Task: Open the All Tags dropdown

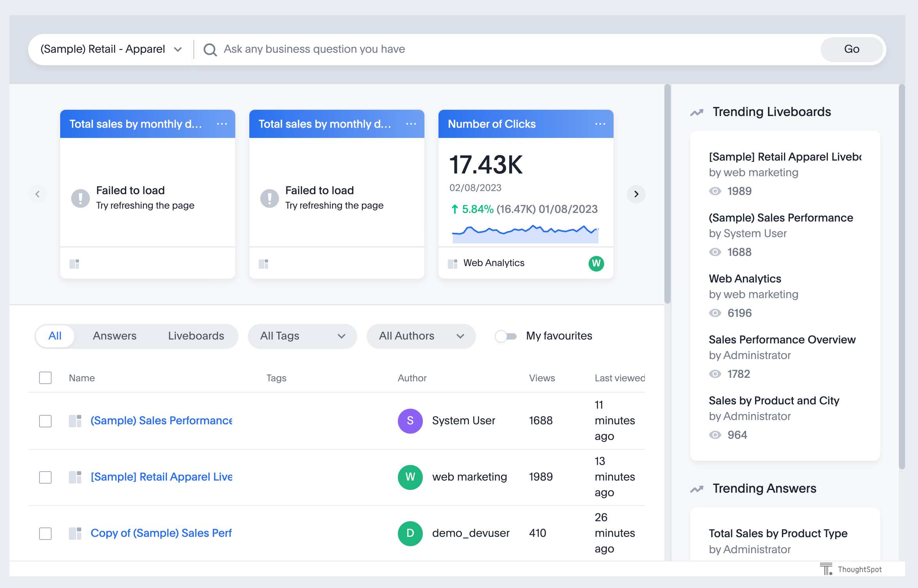Action: point(302,336)
